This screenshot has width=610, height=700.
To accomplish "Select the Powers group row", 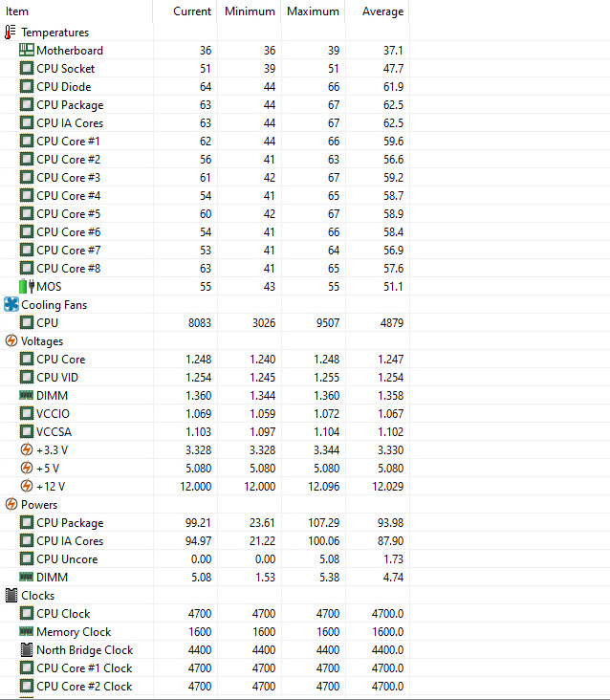I will pyautogui.click(x=205, y=504).
